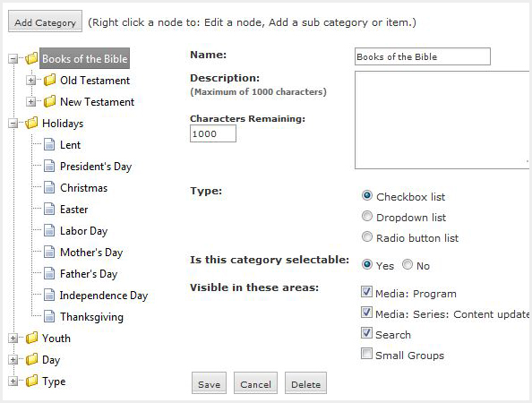The width and height of the screenshot is (532, 403).
Task: Select the Independence Day tree item
Action: pos(104,296)
